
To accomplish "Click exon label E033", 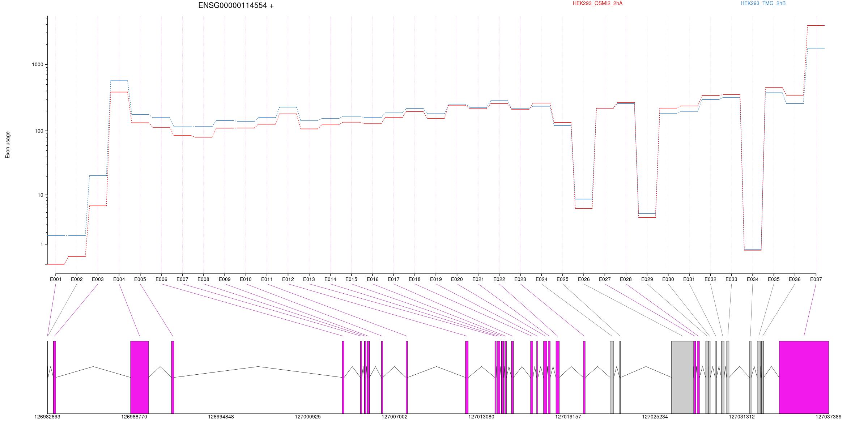I will [x=731, y=279].
